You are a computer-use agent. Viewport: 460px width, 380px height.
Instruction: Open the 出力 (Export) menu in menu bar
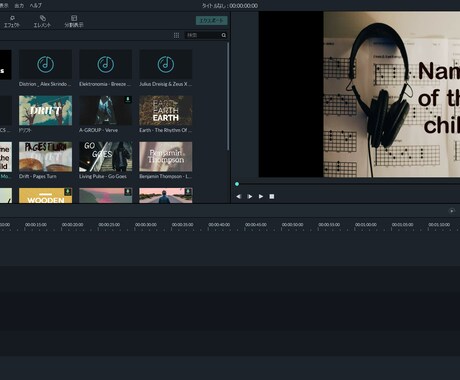click(x=19, y=5)
